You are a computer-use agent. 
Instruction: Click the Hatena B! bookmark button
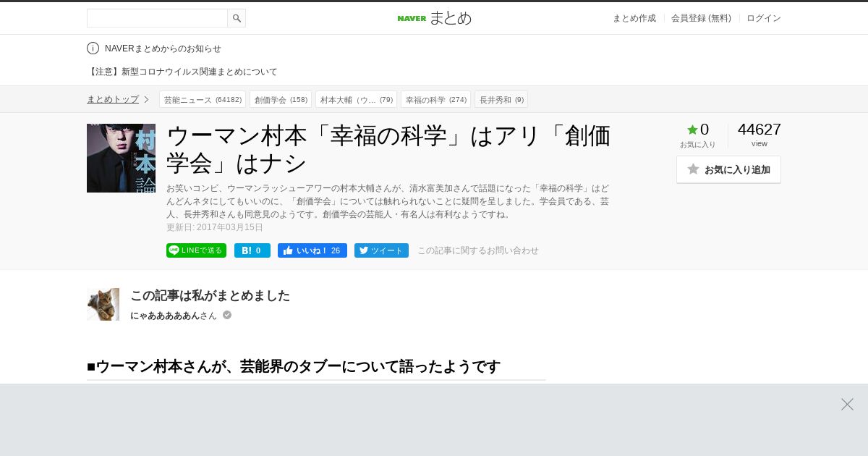click(x=252, y=250)
